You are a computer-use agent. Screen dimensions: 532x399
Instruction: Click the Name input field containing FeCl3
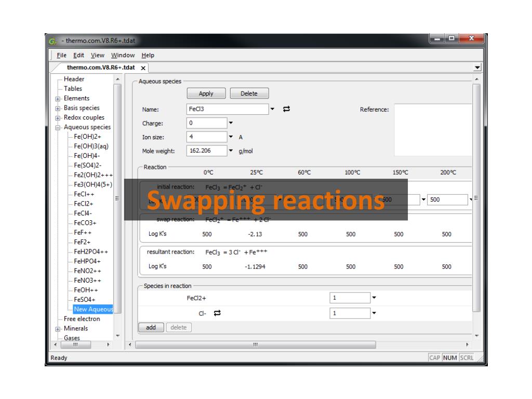(228, 109)
